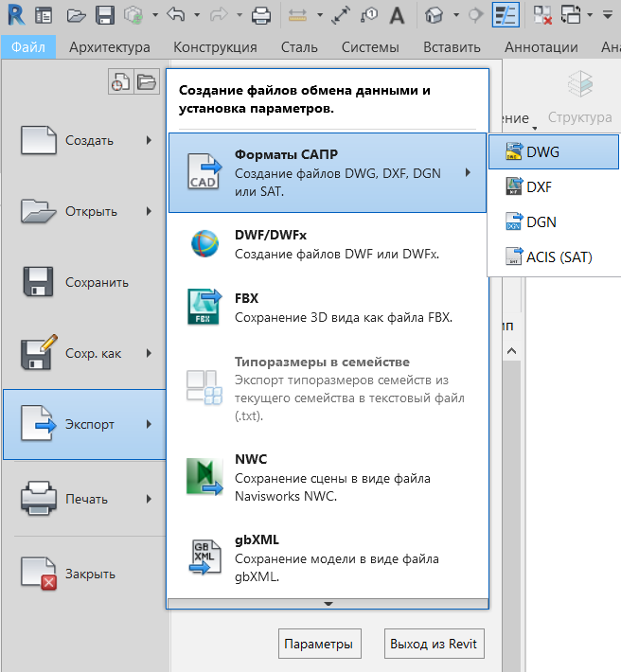Expand the Печать submenu arrow
The image size is (621, 672).
(149, 499)
